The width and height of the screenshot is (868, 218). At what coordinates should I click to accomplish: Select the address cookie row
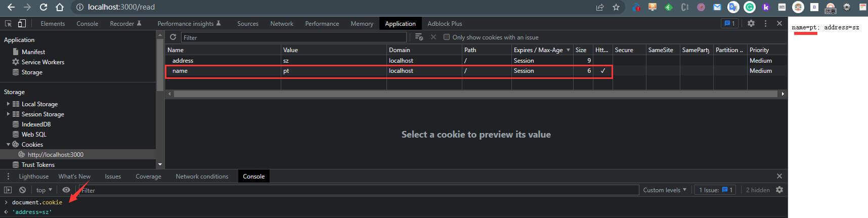(476, 60)
